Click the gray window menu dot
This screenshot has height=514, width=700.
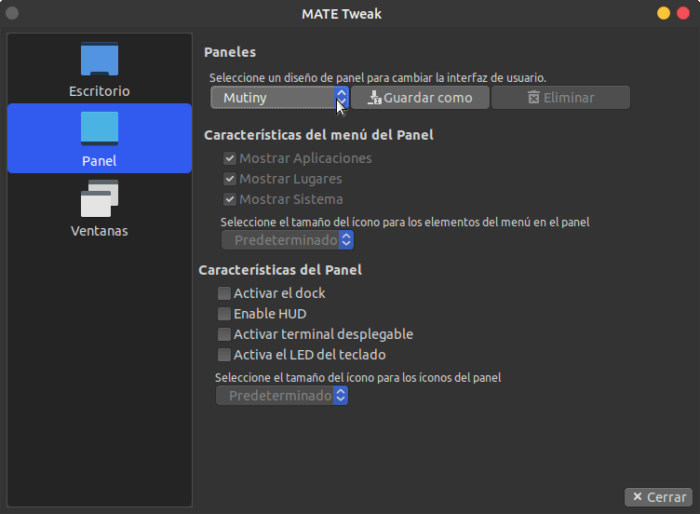[x=12, y=13]
